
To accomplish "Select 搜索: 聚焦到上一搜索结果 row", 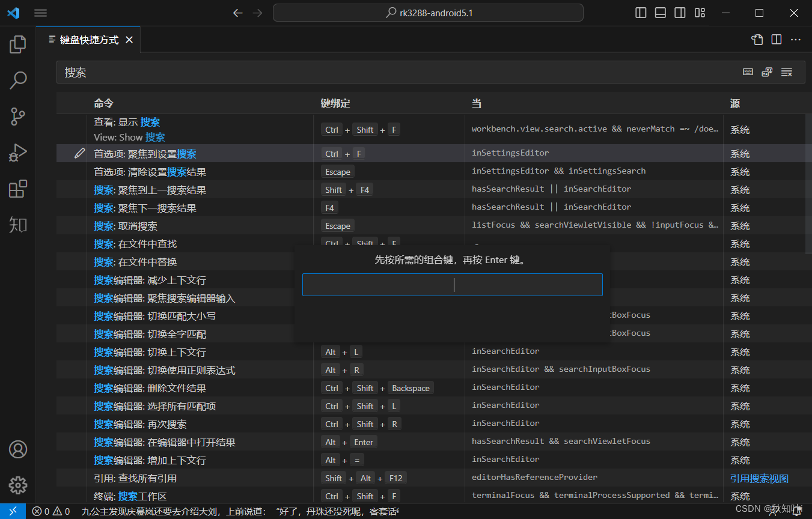I will point(430,189).
